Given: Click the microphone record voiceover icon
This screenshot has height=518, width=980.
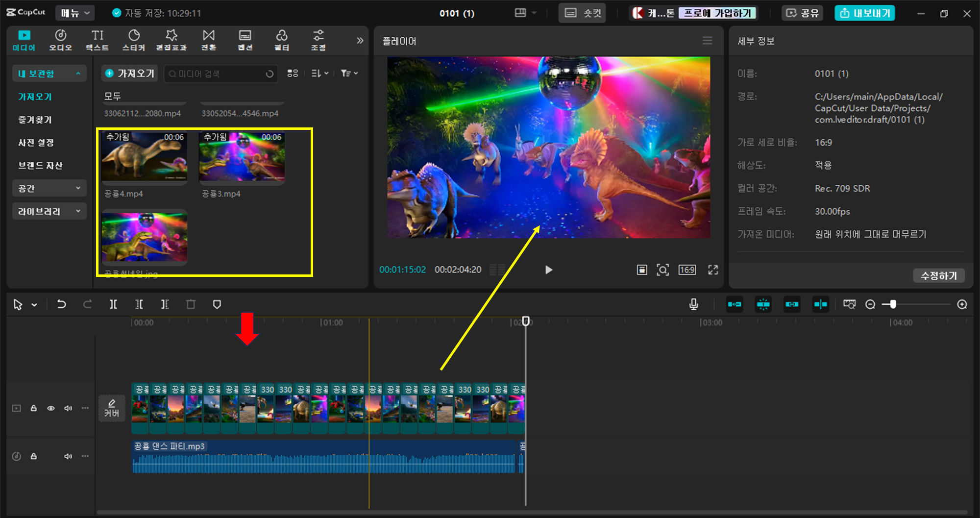Looking at the screenshot, I should point(693,304).
